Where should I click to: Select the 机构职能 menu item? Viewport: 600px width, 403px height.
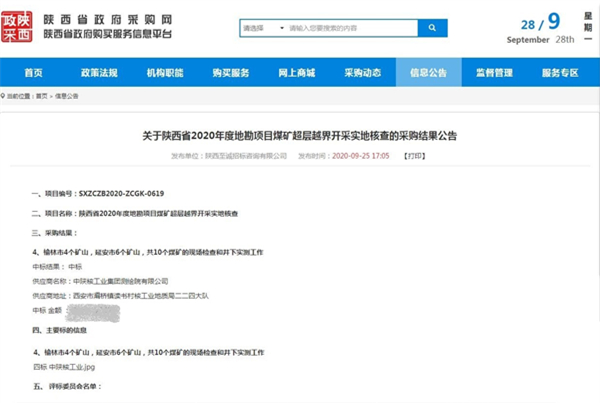[x=164, y=73]
